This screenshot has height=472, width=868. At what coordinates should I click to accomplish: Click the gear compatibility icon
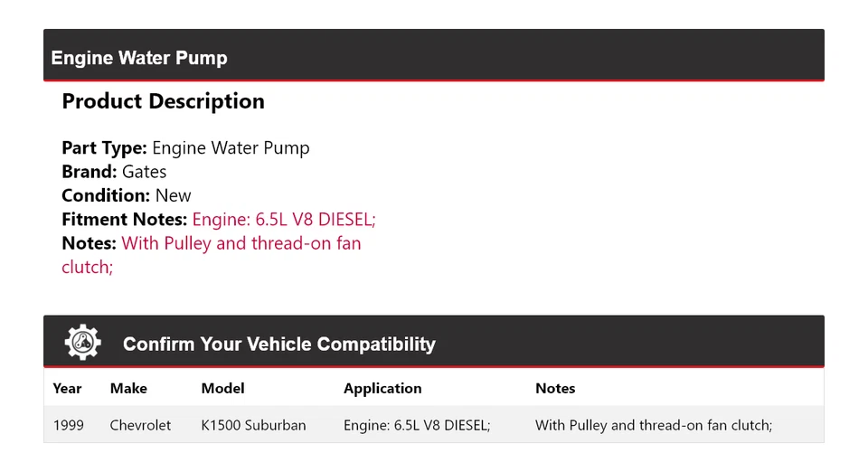[82, 343]
